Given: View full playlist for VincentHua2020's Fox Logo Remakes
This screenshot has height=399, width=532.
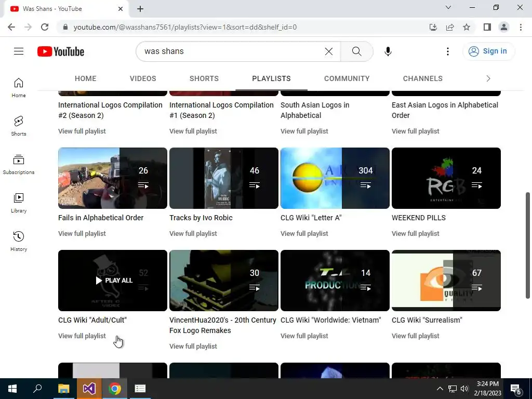Looking at the screenshot, I should click(193, 346).
